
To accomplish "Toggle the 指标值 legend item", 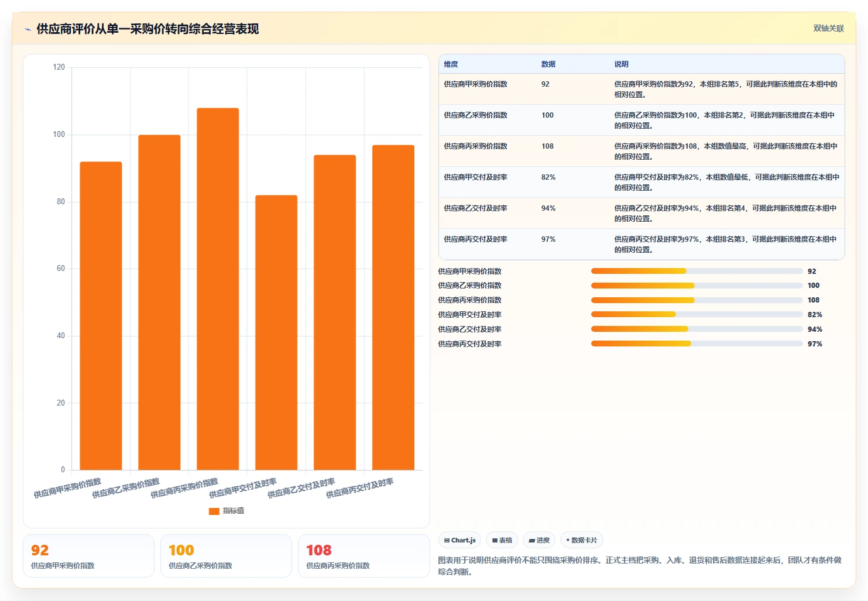I will (x=227, y=511).
